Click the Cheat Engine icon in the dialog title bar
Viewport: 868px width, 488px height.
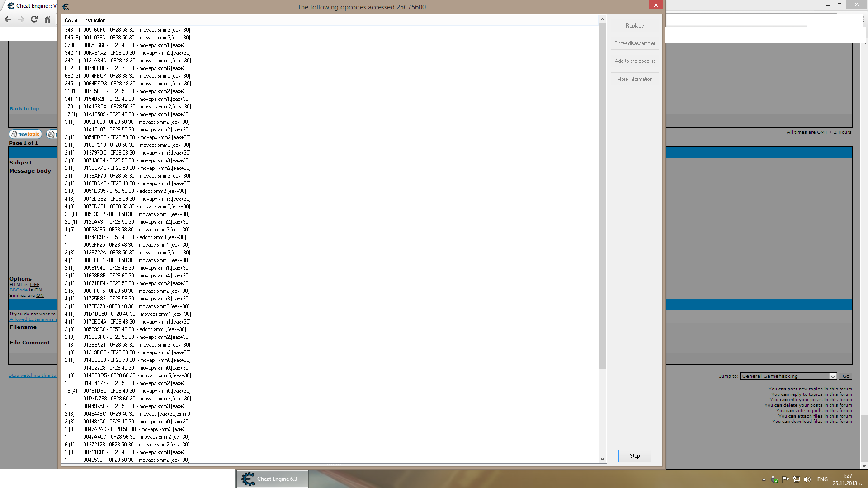66,7
